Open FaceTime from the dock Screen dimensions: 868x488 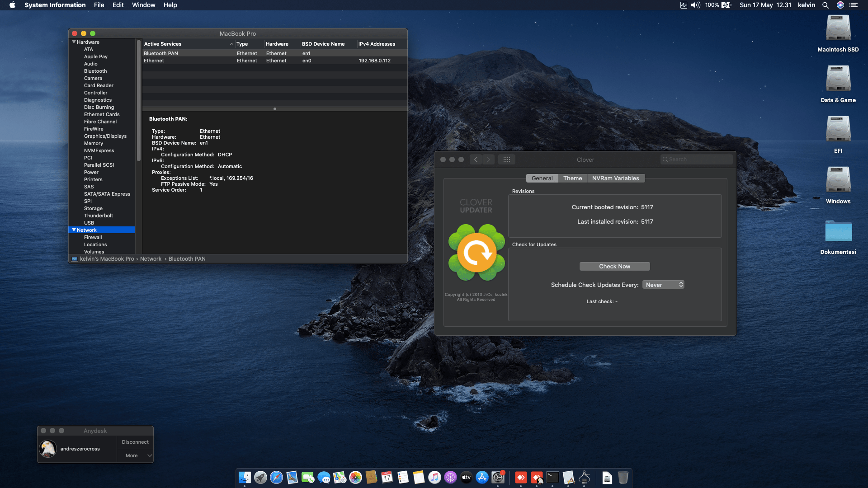pyautogui.click(x=308, y=477)
